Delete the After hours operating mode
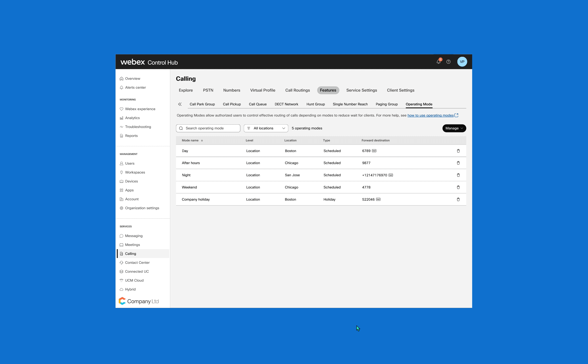Viewport: 588px width, 364px height. [458, 163]
